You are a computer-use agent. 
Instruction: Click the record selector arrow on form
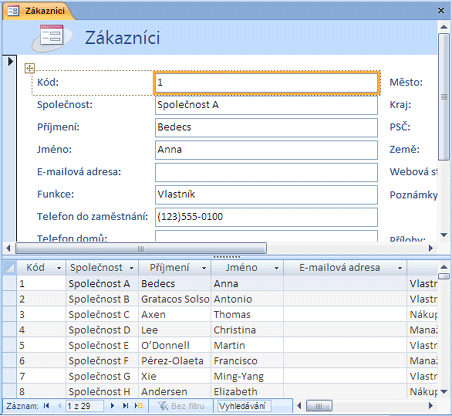tap(10, 61)
